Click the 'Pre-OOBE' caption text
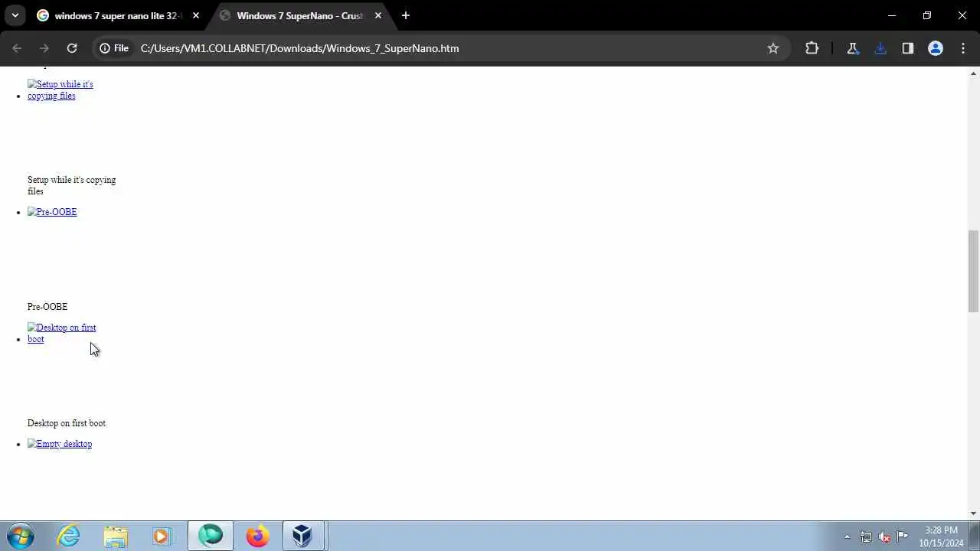The image size is (980, 551). coord(47,307)
